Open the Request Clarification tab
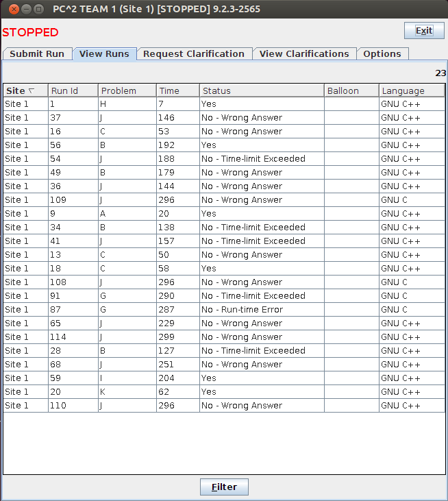The width and height of the screenshot is (448, 501). click(x=194, y=54)
